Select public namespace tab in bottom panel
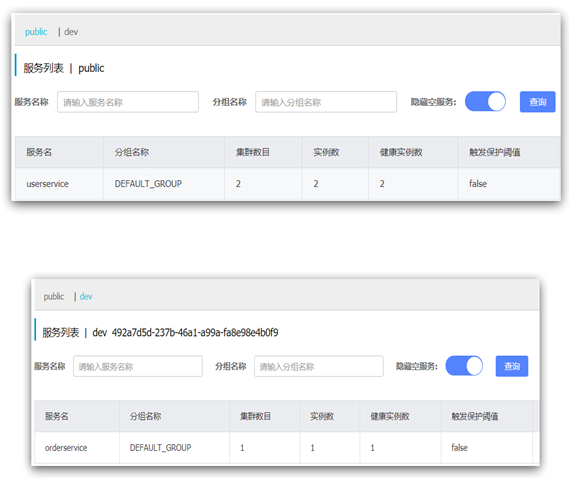569x478 pixels. [54, 297]
